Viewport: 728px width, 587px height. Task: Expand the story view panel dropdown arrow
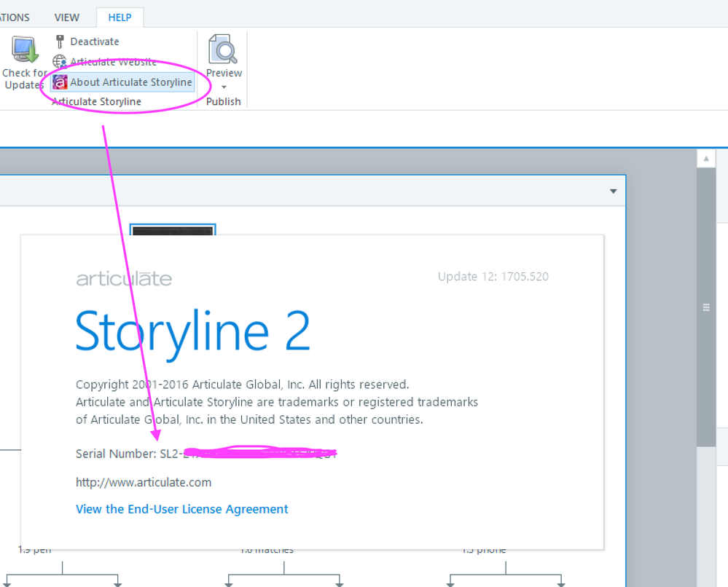[x=614, y=192]
